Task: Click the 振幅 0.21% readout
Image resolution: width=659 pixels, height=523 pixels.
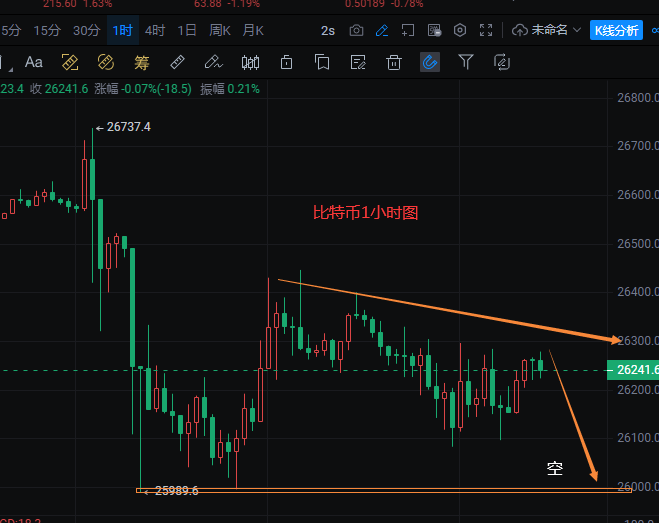Action: click(230, 89)
